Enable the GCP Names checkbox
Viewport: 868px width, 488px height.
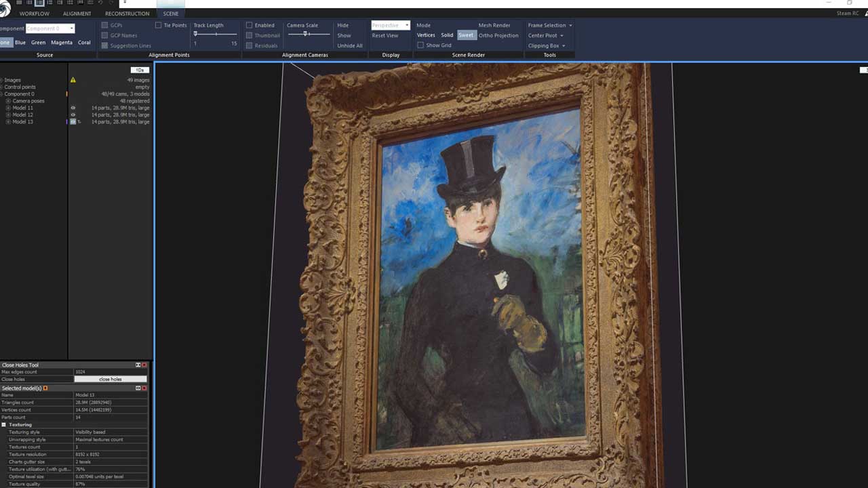105,35
